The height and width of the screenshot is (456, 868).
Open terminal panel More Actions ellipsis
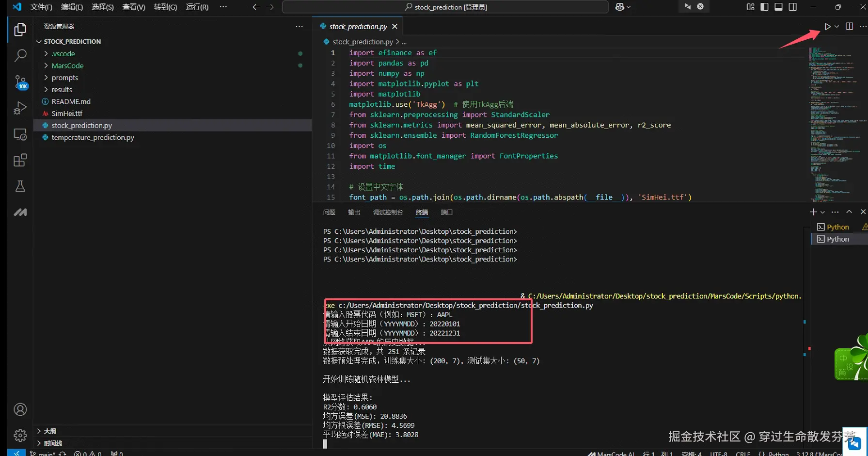point(835,212)
